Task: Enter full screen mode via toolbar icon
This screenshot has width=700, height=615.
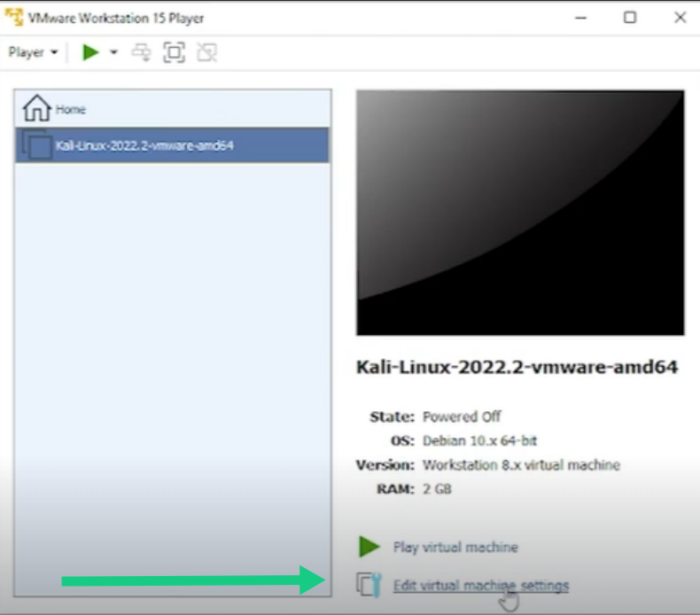Action: (174, 52)
